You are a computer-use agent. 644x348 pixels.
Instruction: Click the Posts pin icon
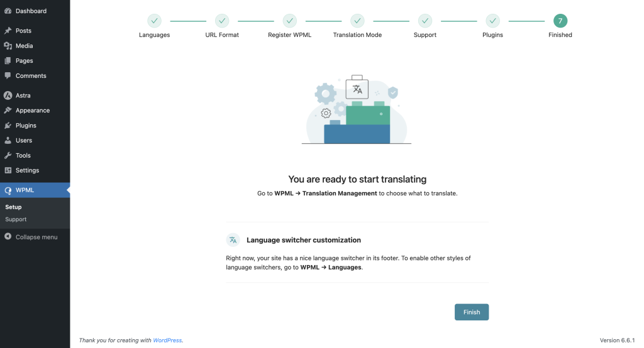pos(8,30)
